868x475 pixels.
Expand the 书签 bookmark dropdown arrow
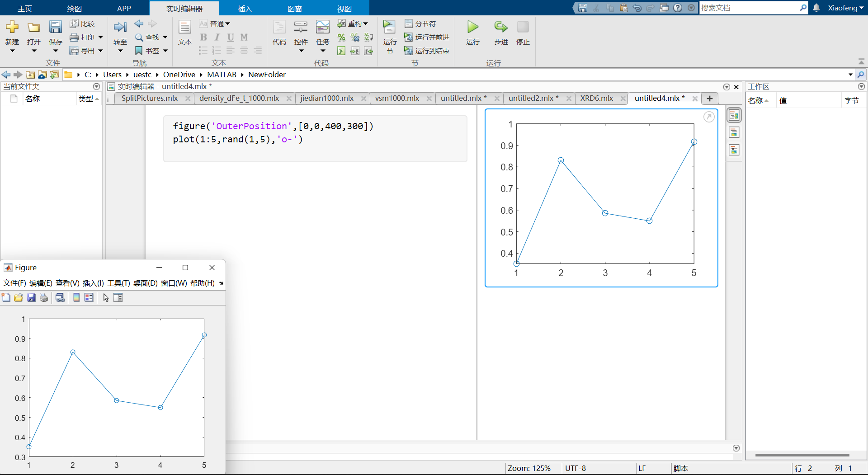tap(165, 51)
